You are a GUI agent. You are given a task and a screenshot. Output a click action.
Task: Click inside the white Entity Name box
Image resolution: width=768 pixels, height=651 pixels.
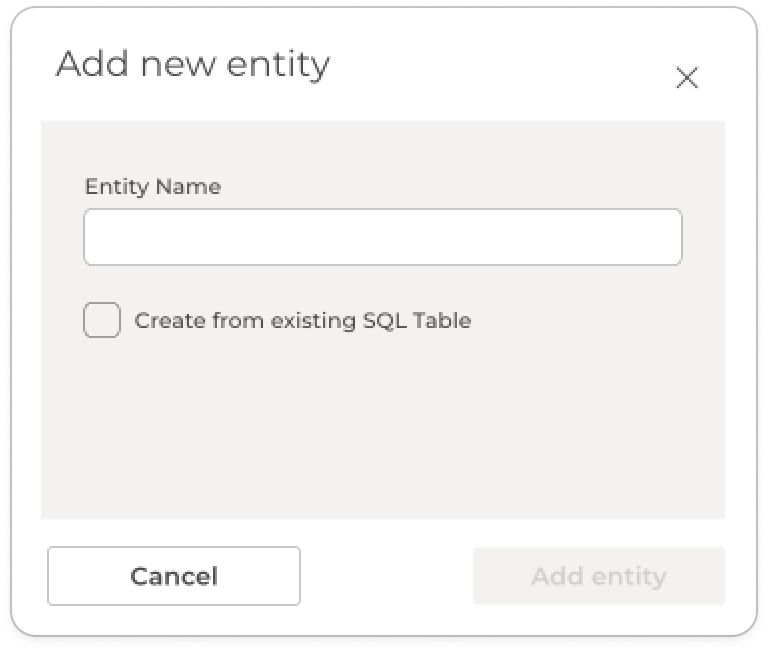tap(382, 237)
